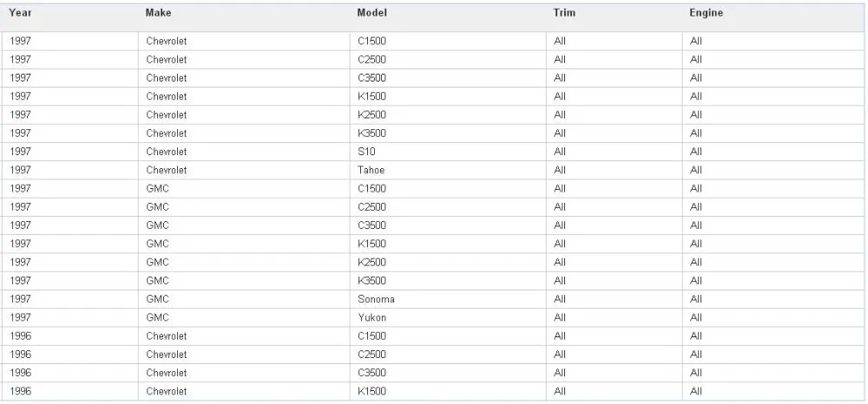Image resolution: width=868 pixels, height=404 pixels.
Task: Click Engine cell in the S10 row
Action: point(696,152)
